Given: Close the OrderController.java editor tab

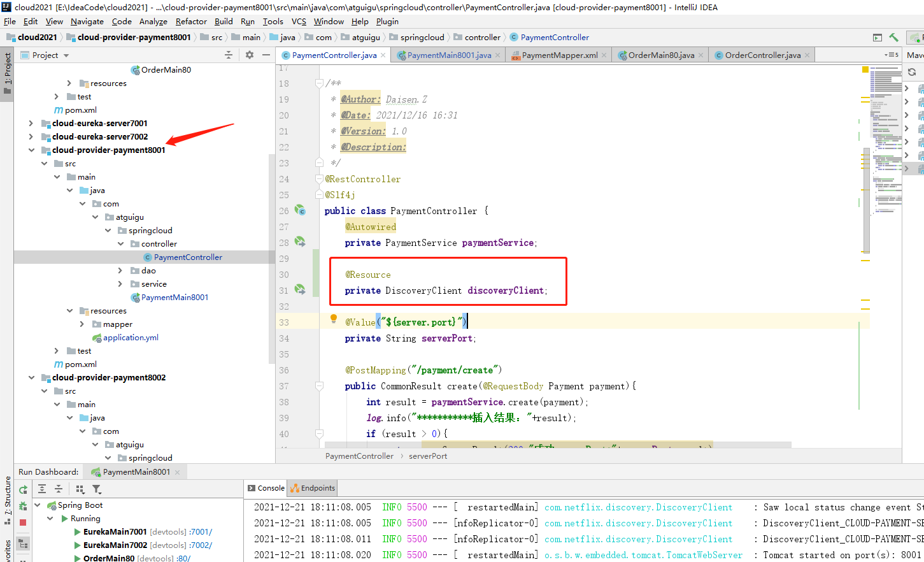Looking at the screenshot, I should [807, 55].
